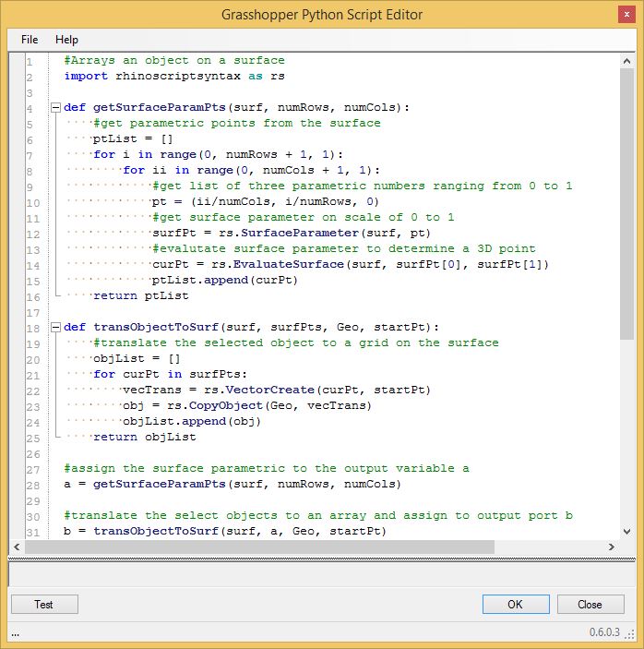Viewport: 644px width, 649px height.
Task: Close the editor window with the red X
Action: 626,15
